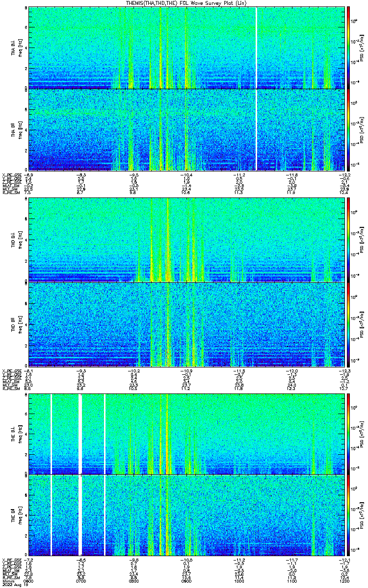Click the THE BL PSD color bar
The width and height of the screenshot is (368, 588).
tap(348, 434)
